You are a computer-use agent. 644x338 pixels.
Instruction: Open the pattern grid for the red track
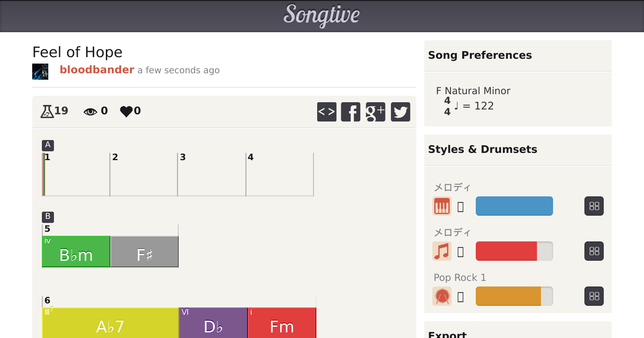pyautogui.click(x=594, y=251)
